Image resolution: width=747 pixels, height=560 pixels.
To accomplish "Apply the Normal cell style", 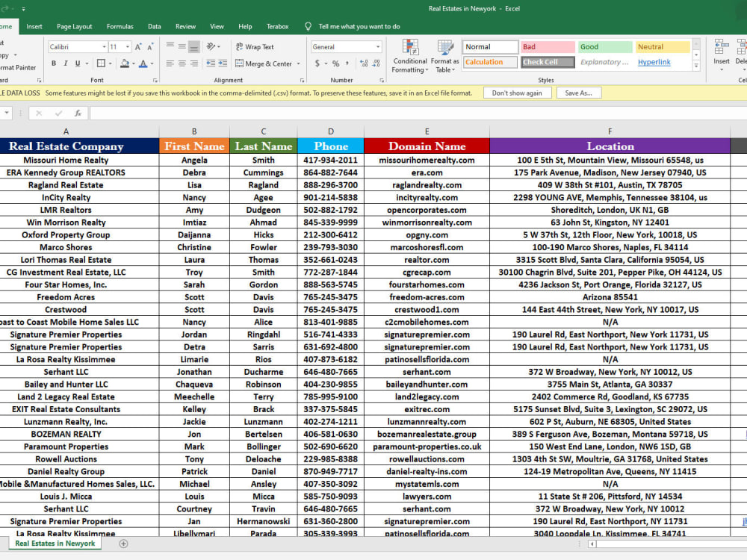I will pos(490,46).
